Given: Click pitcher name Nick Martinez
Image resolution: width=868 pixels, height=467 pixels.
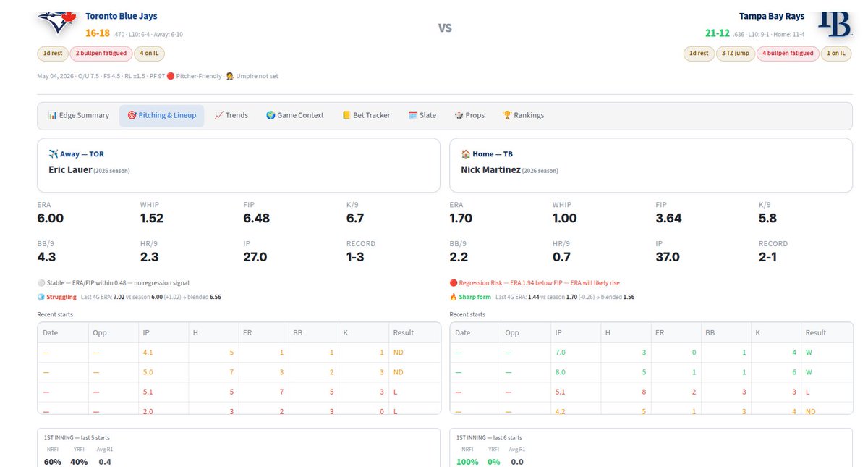Looking at the screenshot, I should click(490, 170).
